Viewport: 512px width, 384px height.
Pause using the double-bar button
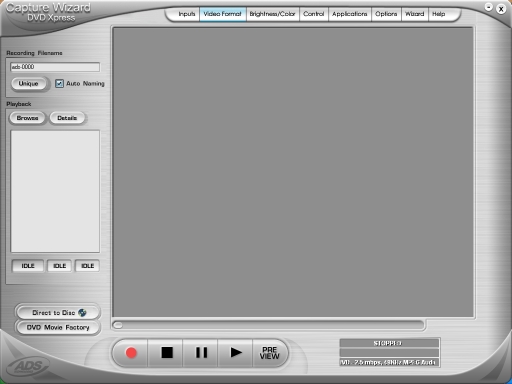tap(201, 353)
